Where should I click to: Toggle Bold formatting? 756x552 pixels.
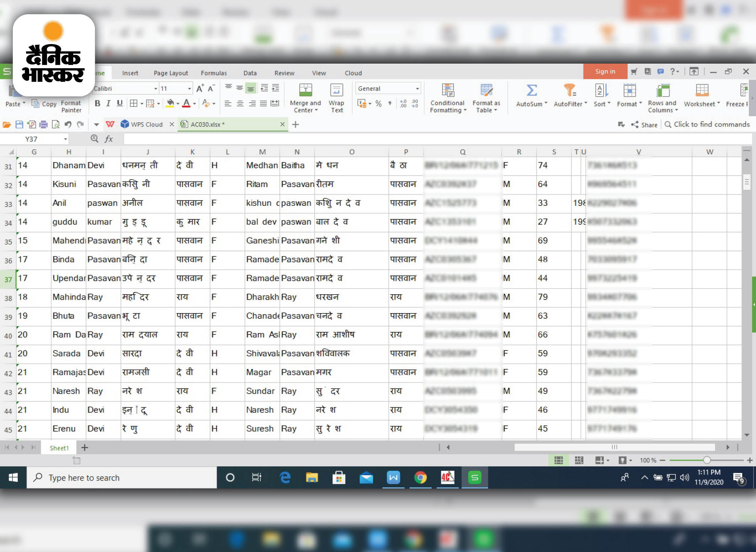[97, 103]
